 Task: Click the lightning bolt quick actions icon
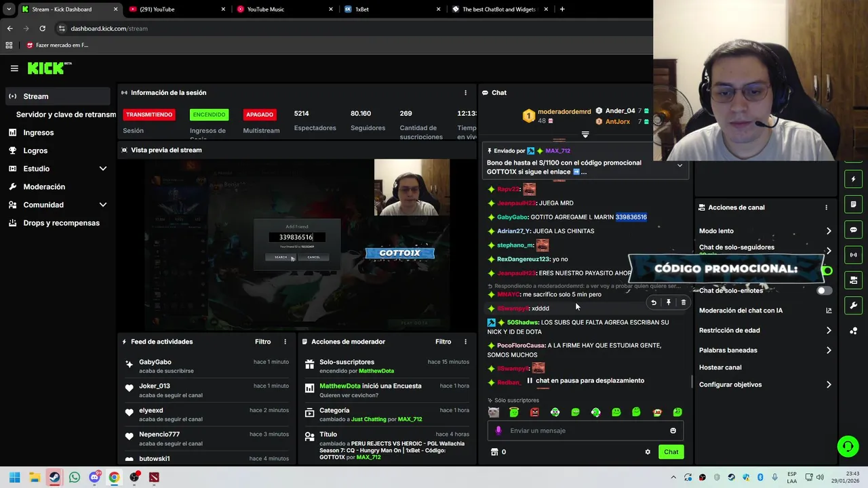(853, 180)
